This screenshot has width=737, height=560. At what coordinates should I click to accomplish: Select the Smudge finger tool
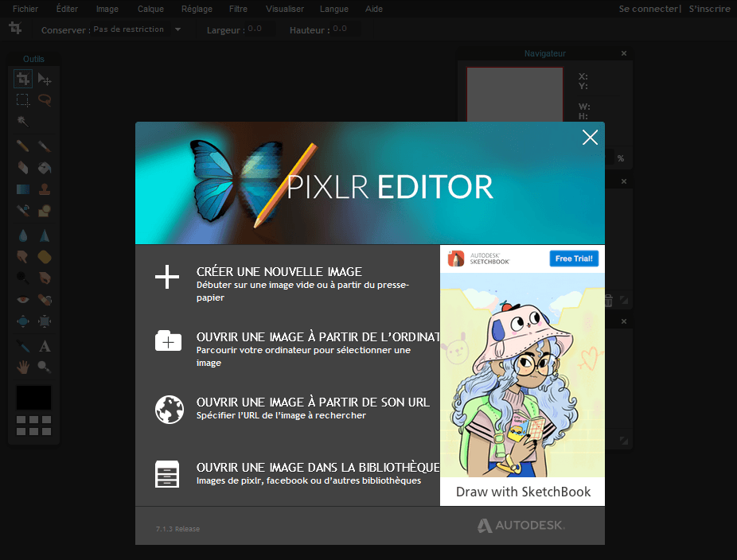pyautogui.click(x=22, y=256)
